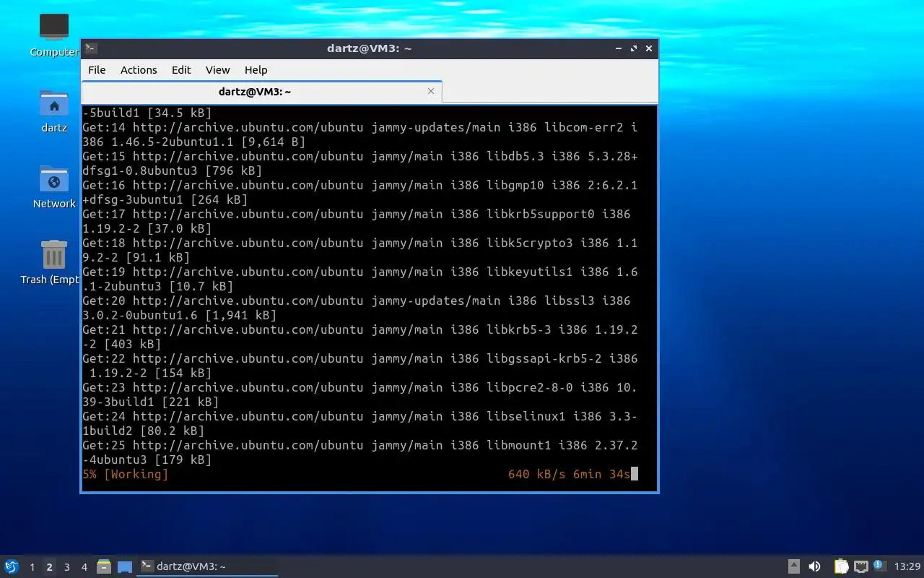Click the terminal icon in the title bar

pyautogui.click(x=91, y=48)
